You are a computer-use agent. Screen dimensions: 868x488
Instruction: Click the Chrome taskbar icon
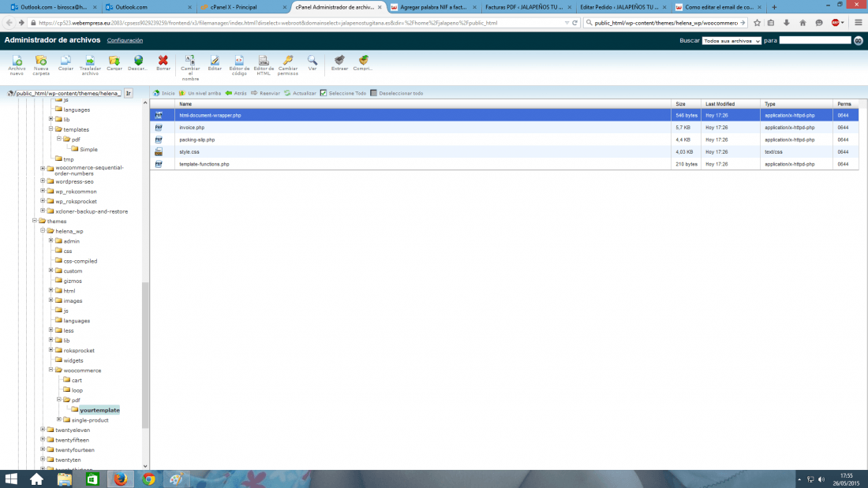point(148,479)
